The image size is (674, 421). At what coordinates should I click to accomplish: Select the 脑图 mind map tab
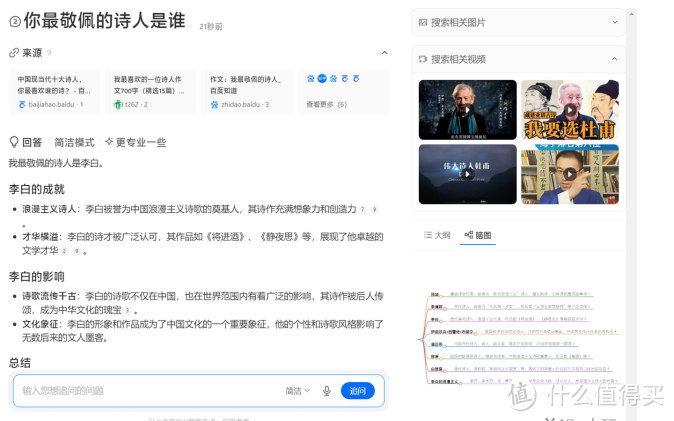(x=478, y=235)
